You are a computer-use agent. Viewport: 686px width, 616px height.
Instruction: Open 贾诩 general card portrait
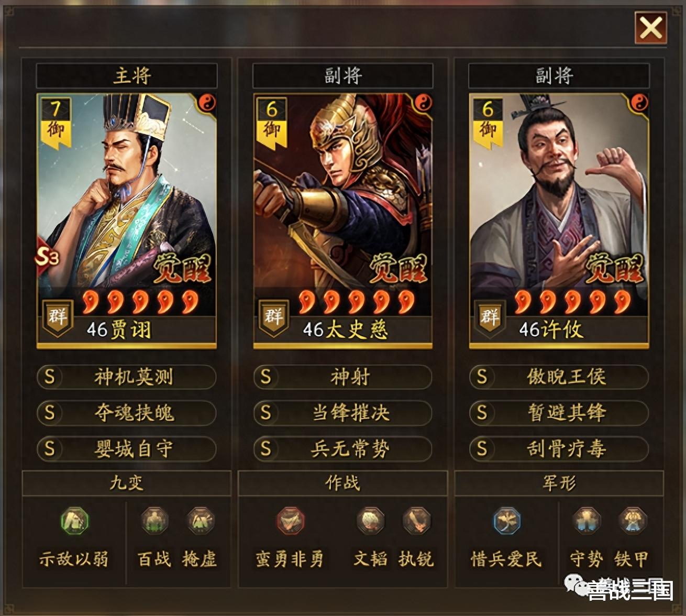coord(126,221)
